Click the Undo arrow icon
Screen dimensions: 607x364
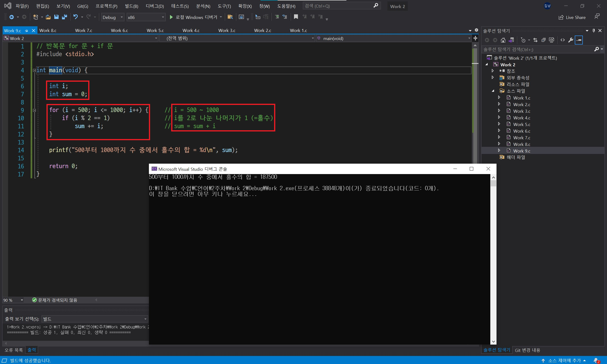click(75, 17)
